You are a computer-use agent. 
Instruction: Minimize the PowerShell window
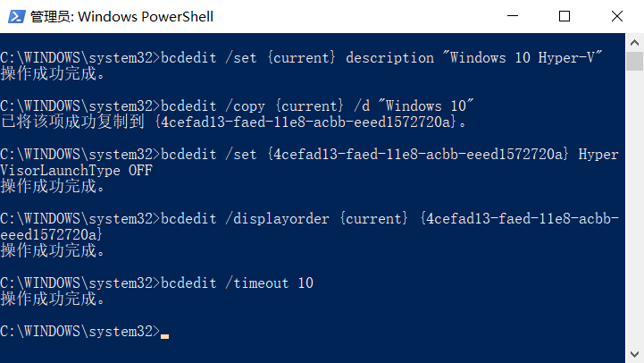(512, 16)
